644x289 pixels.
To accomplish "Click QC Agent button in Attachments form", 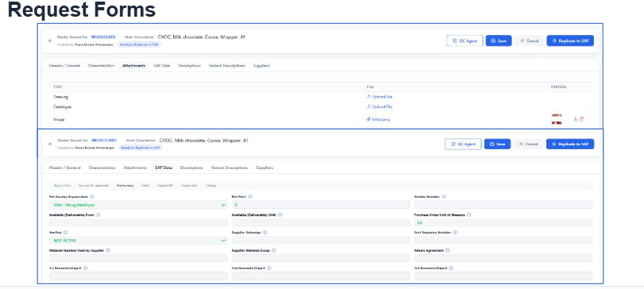I will pyautogui.click(x=465, y=40).
